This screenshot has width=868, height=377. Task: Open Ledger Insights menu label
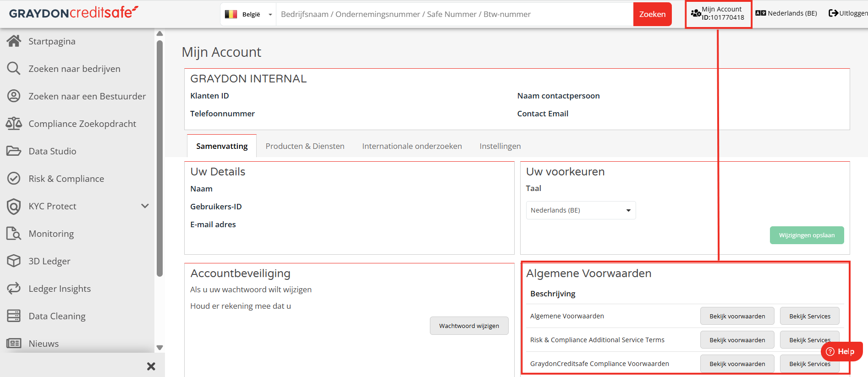pos(60,289)
